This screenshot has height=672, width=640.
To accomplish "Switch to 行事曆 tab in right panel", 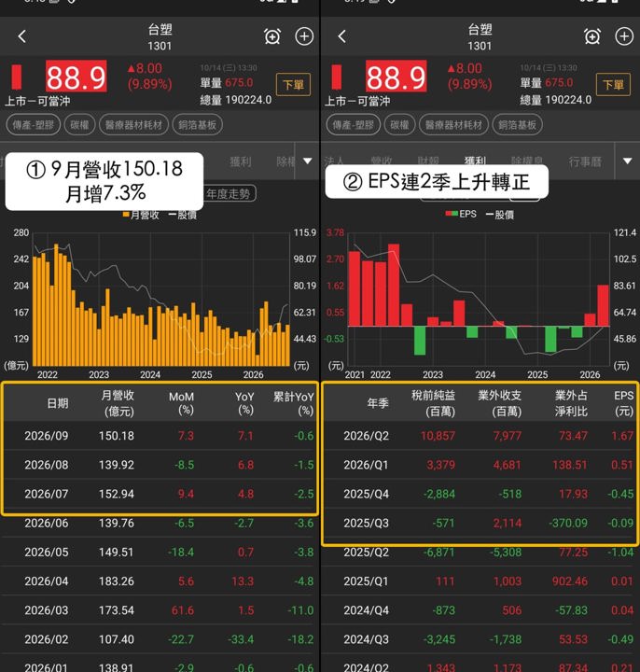I will 585,161.
